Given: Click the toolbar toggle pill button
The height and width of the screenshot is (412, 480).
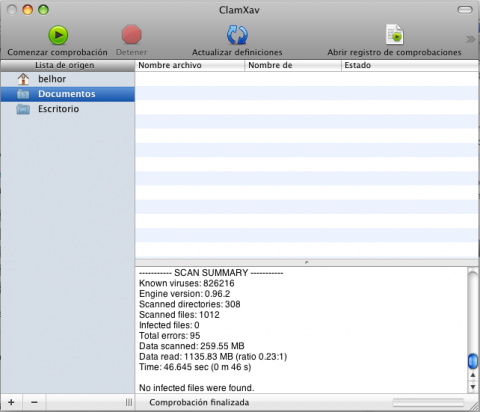Looking at the screenshot, I should pyautogui.click(x=465, y=10).
